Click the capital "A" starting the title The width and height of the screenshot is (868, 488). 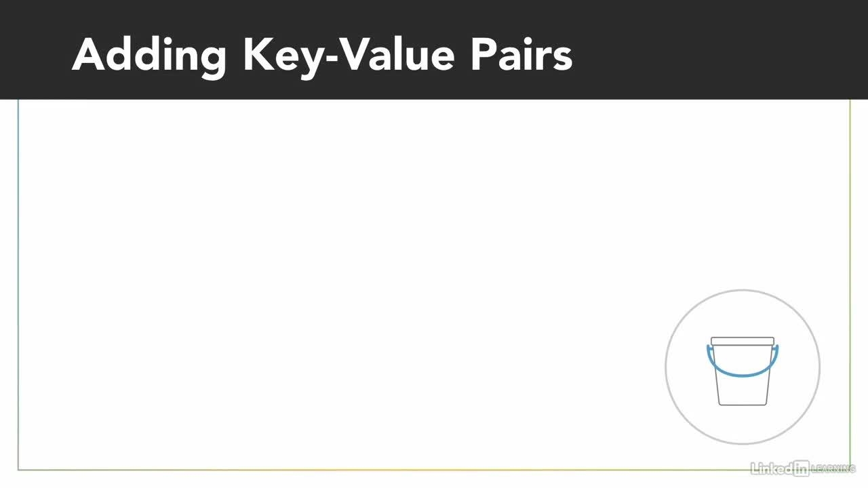87,54
